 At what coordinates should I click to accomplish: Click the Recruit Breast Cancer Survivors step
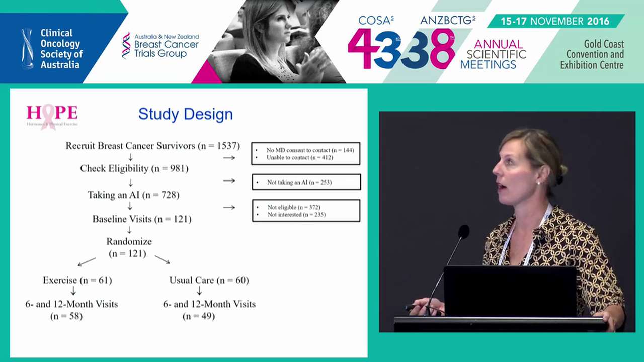tap(152, 146)
